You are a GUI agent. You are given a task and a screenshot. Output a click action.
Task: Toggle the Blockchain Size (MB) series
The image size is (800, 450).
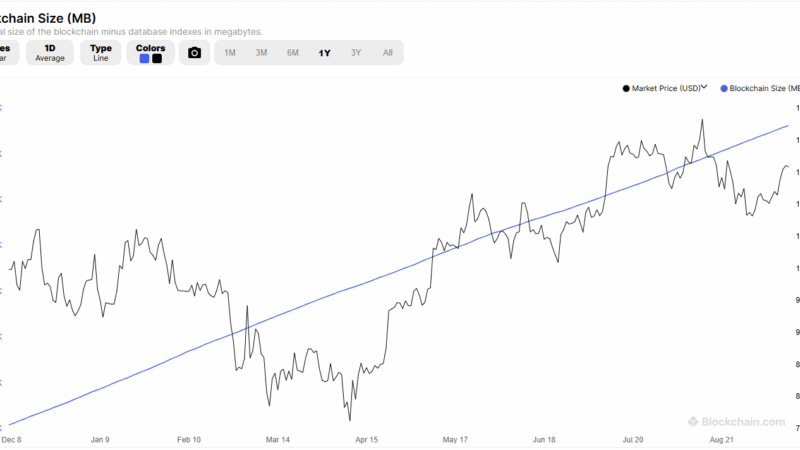(759, 88)
